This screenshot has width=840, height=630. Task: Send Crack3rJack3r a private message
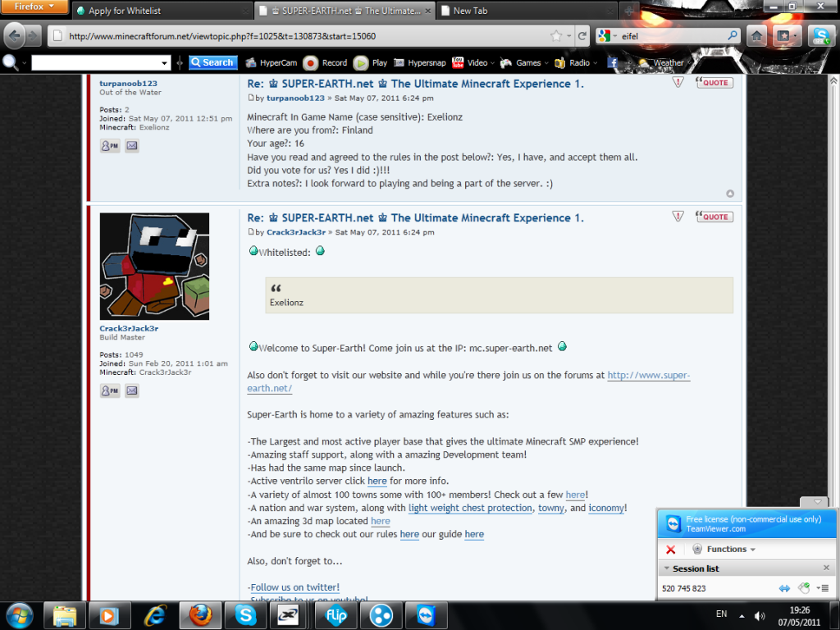pos(110,390)
